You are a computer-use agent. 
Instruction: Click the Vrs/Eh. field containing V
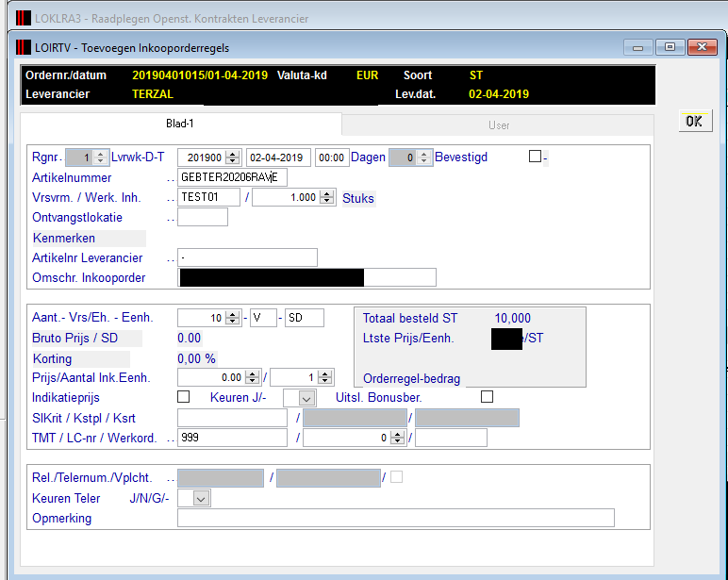click(x=263, y=318)
